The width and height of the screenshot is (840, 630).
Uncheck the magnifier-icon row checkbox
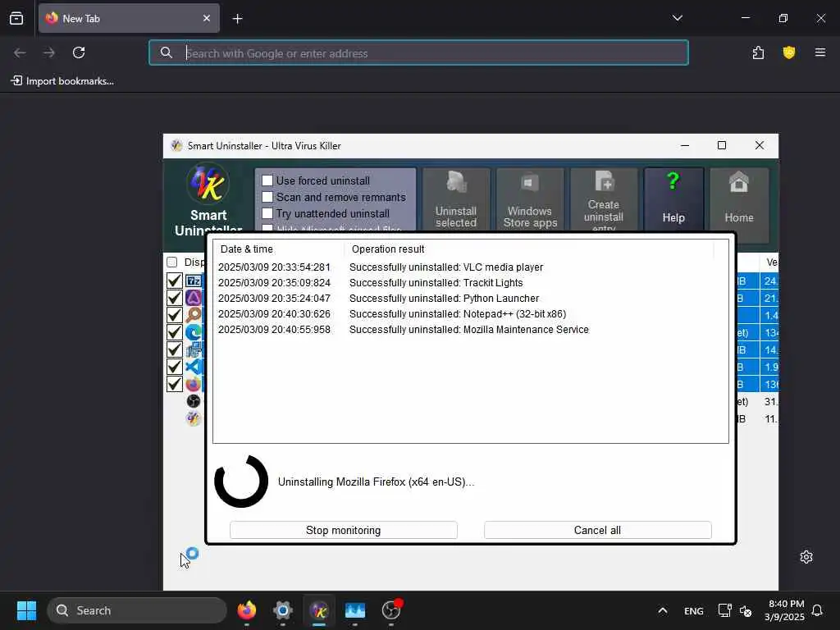click(x=175, y=315)
